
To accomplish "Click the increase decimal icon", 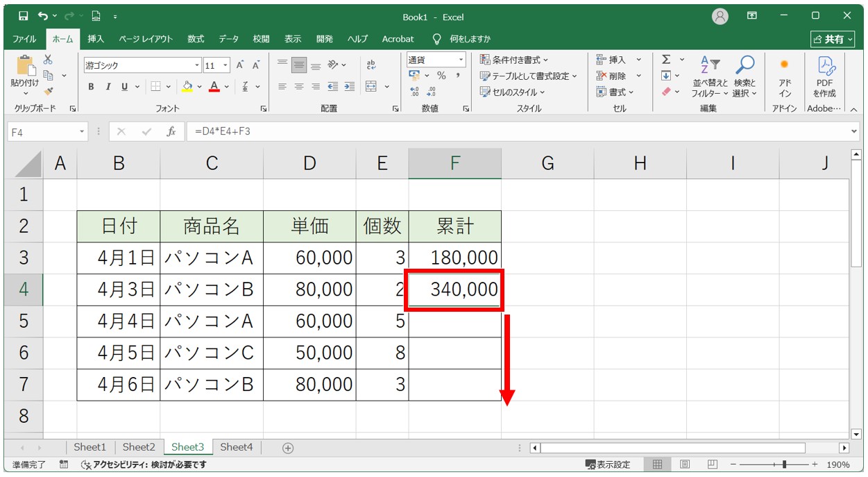I will (x=415, y=92).
